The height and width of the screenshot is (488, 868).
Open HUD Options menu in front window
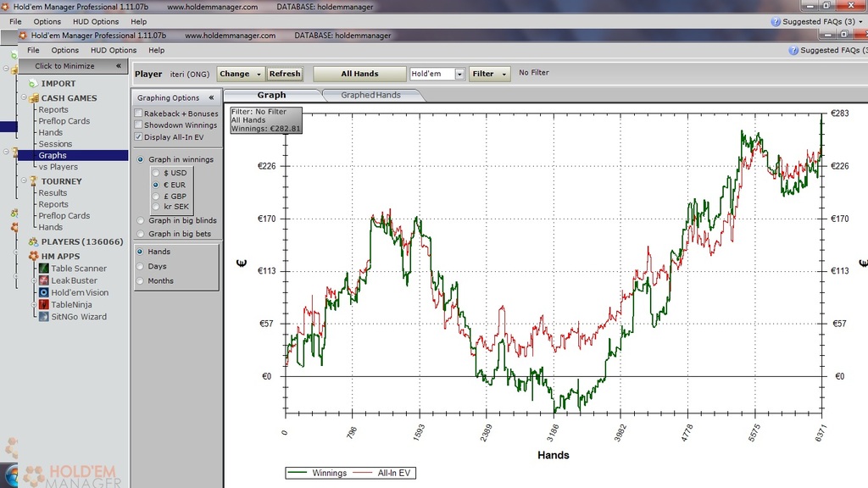114,50
